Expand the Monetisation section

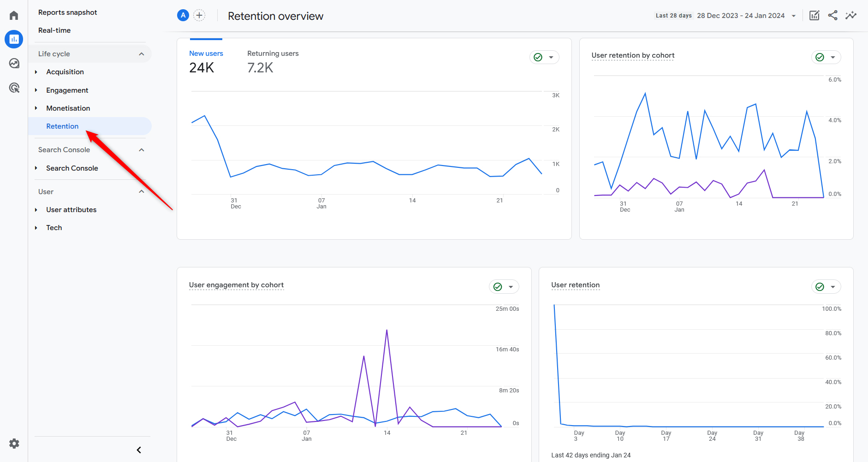[37, 108]
